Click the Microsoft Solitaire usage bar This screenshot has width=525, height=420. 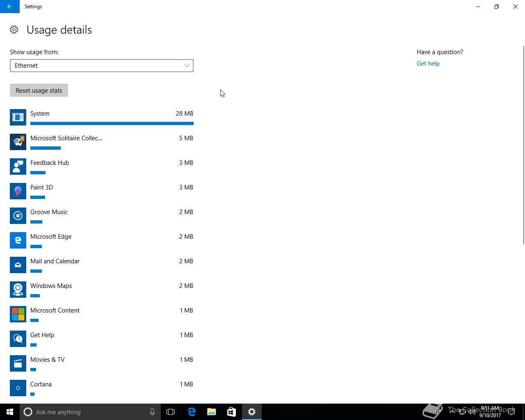(x=46, y=148)
